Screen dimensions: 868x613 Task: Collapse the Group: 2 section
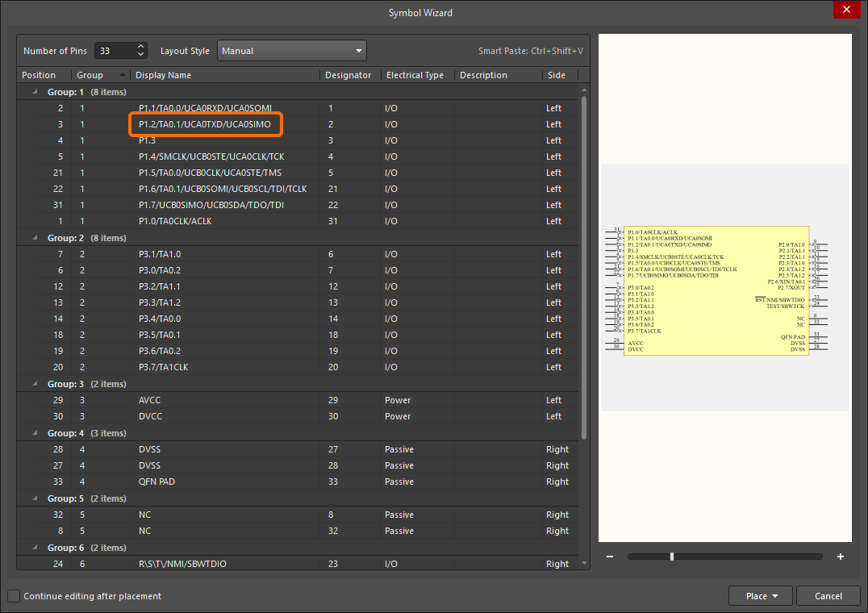click(35, 238)
